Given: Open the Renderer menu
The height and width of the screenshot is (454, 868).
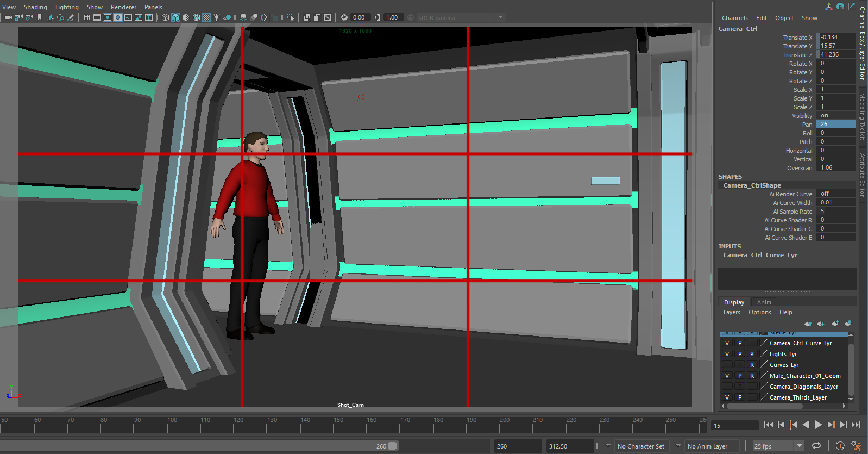Looking at the screenshot, I should (x=123, y=7).
